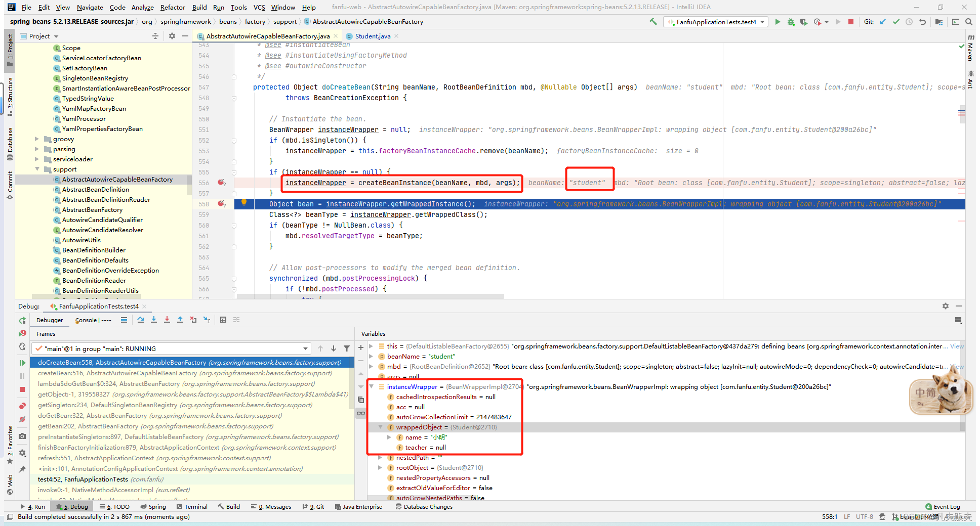Show Git history with the clock icon
Viewport: 980px width, 526px height.
[x=909, y=22]
